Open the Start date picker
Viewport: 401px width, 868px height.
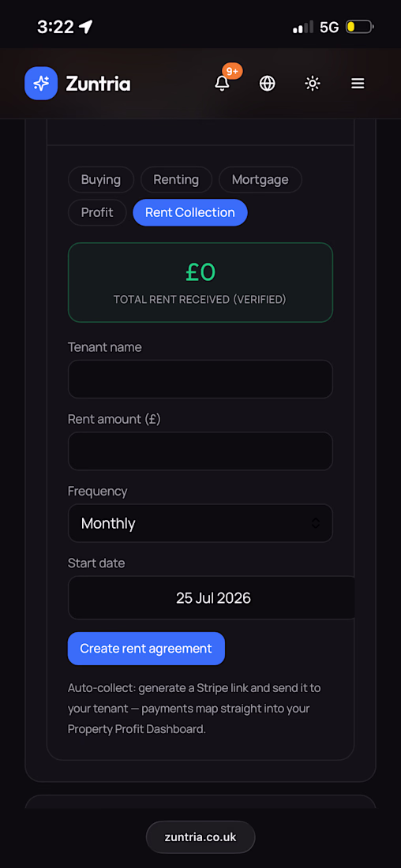pyautogui.click(x=212, y=598)
